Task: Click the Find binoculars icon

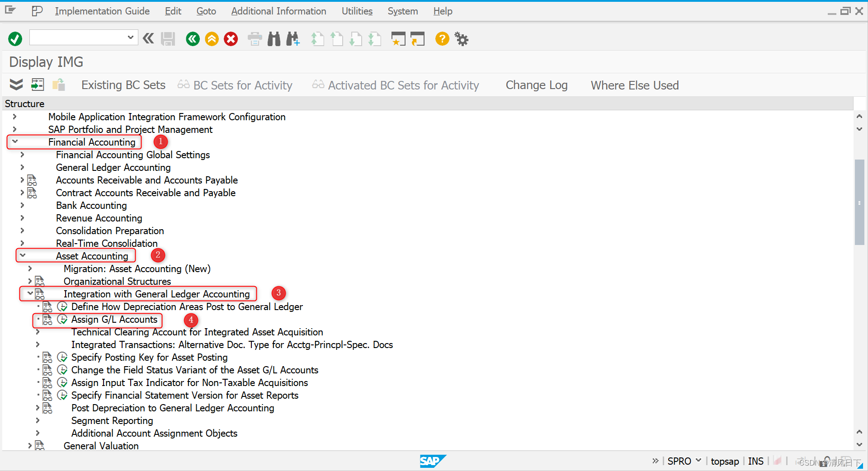Action: [274, 39]
